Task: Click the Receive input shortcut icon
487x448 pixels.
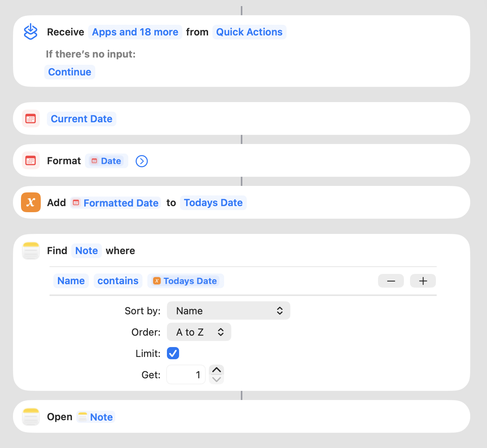Action: (30, 32)
